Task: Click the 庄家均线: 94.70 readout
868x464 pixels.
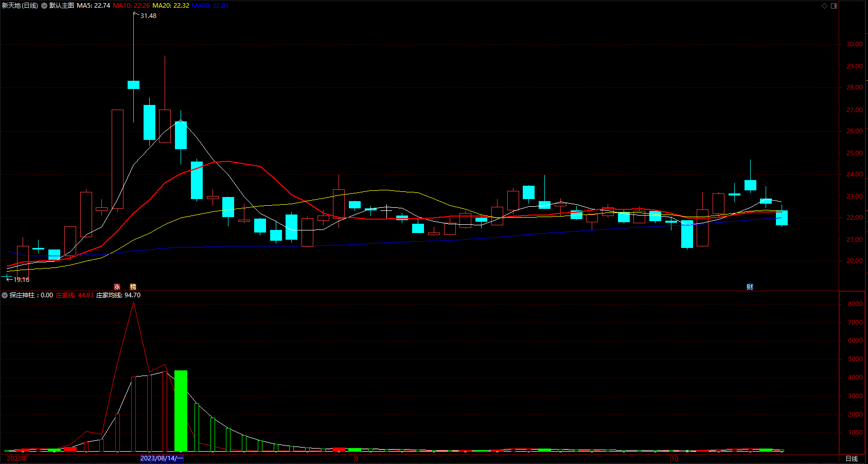Action: [118, 295]
